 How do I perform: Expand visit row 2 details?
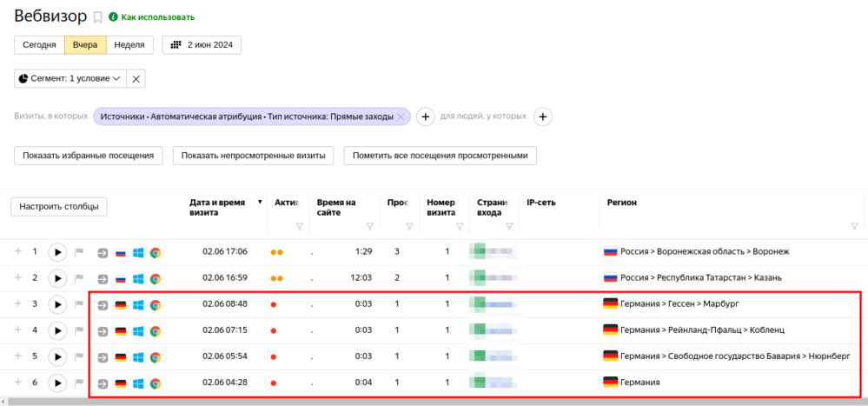[x=18, y=277]
